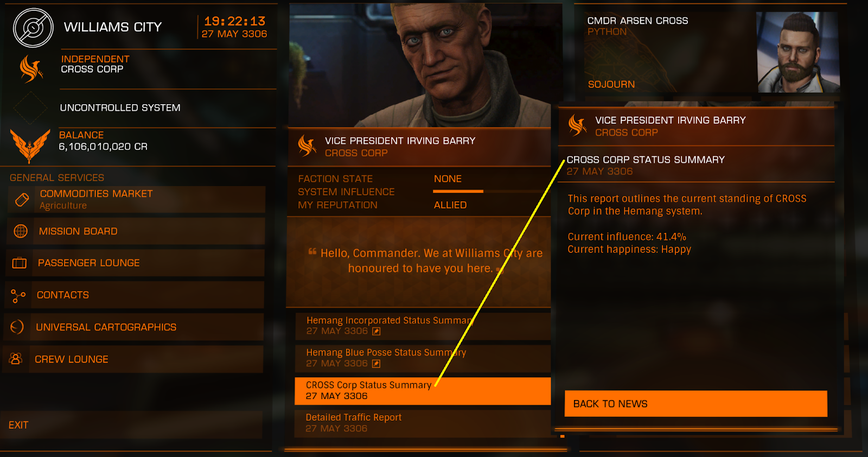Click the system influence bar
Image resolution: width=868 pixels, height=457 pixels.
pyautogui.click(x=458, y=192)
